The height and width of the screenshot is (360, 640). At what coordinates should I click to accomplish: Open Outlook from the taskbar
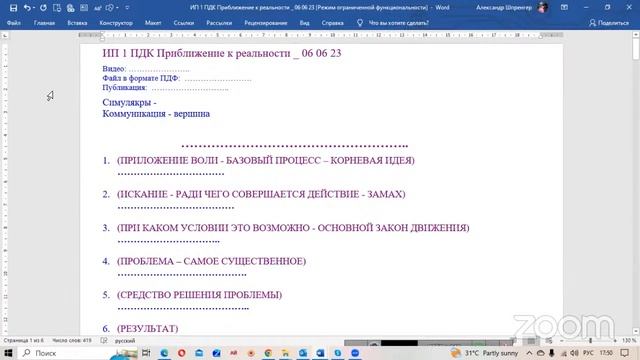click(303, 353)
